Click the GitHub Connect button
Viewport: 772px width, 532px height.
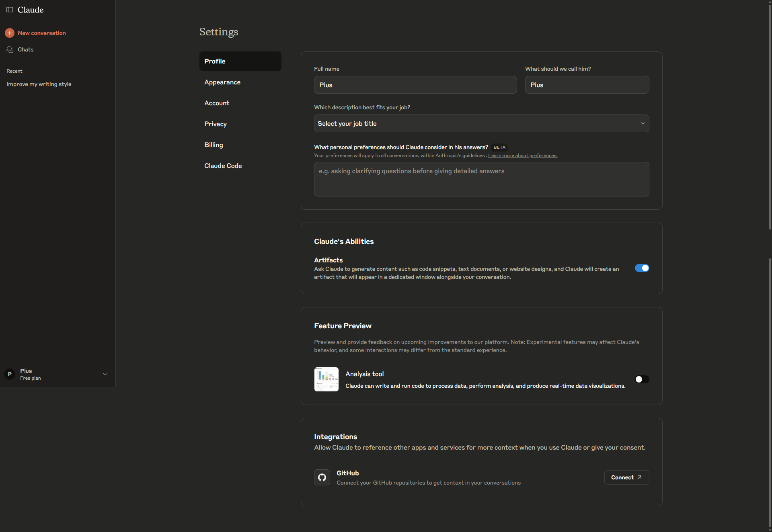click(x=626, y=477)
